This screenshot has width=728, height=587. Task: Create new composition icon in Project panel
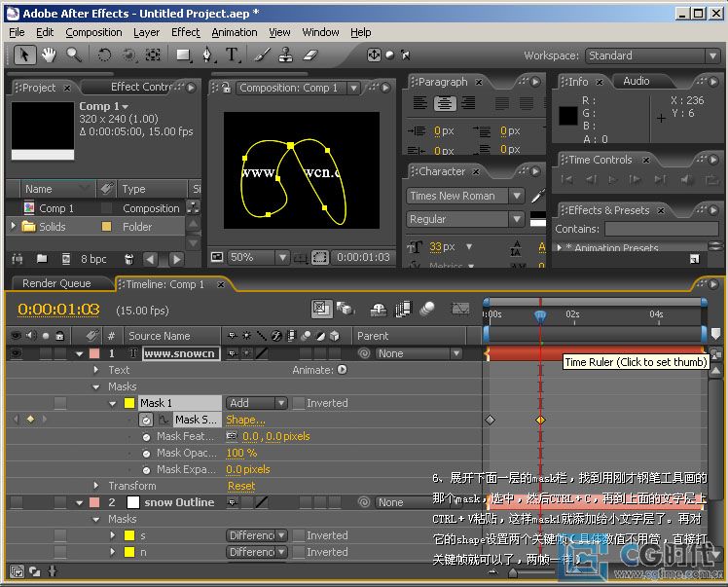pyautogui.click(x=66, y=259)
